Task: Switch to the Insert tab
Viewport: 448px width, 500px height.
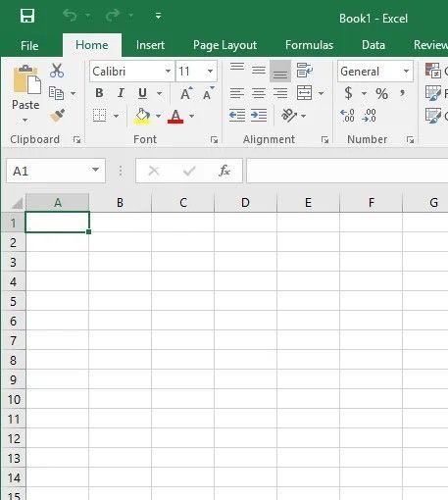Action: pos(150,45)
